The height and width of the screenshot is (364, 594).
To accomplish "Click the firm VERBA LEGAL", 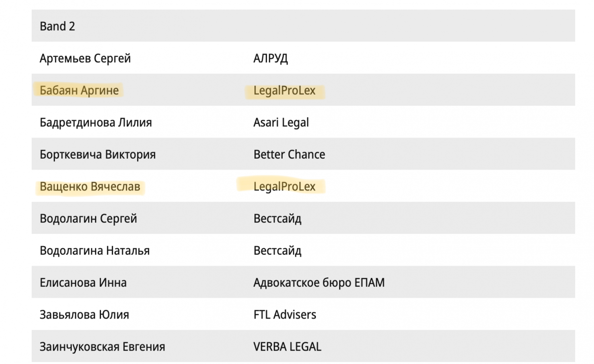I will (x=287, y=347).
